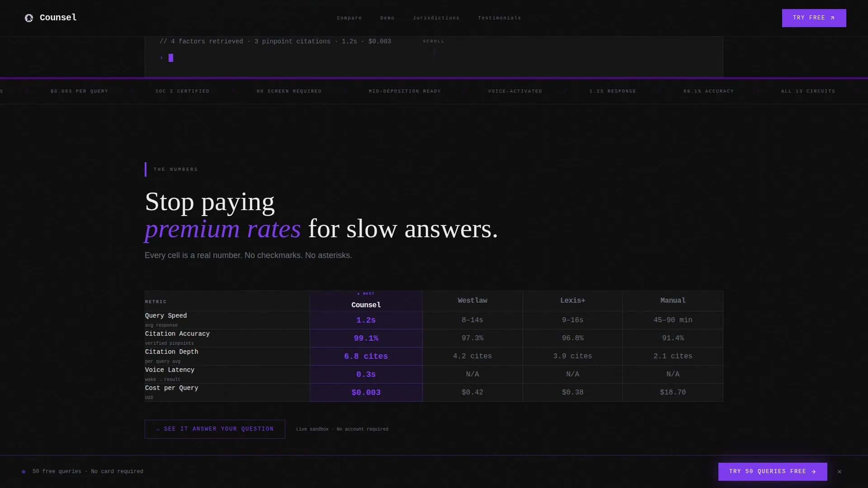Screen dimensions: 868x488
Task: Click the 45–90 min Manual cell
Action: coord(673,320)
